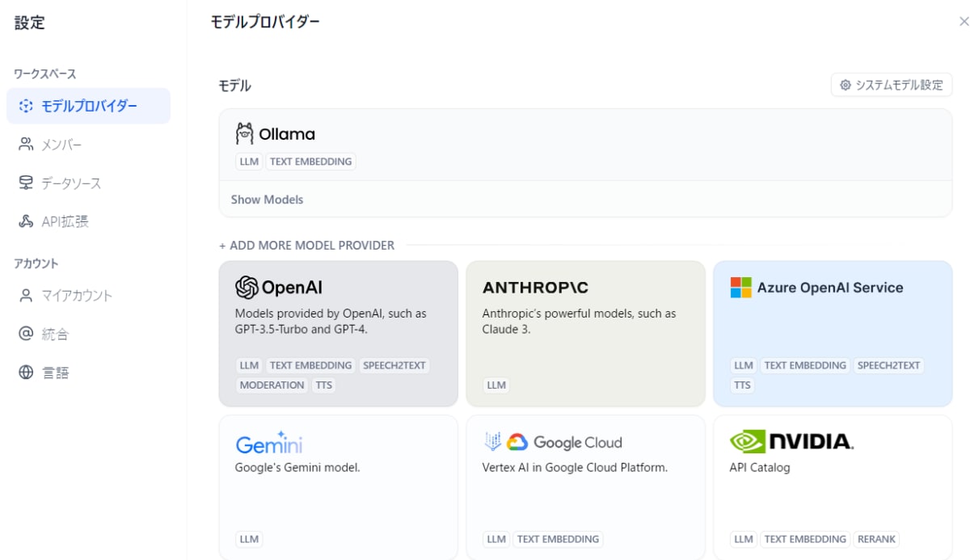The height and width of the screenshot is (560, 970).
Task: Select the OpenAI provider card
Action: pyautogui.click(x=338, y=333)
